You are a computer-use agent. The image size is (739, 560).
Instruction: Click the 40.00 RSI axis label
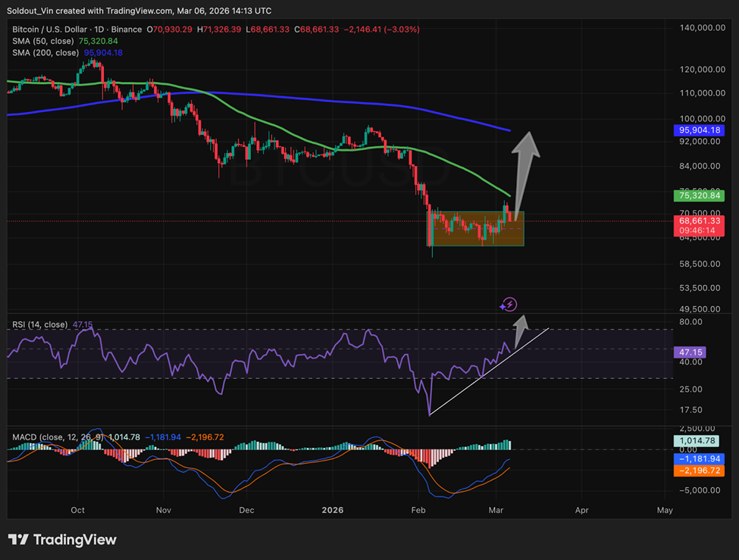point(691,362)
